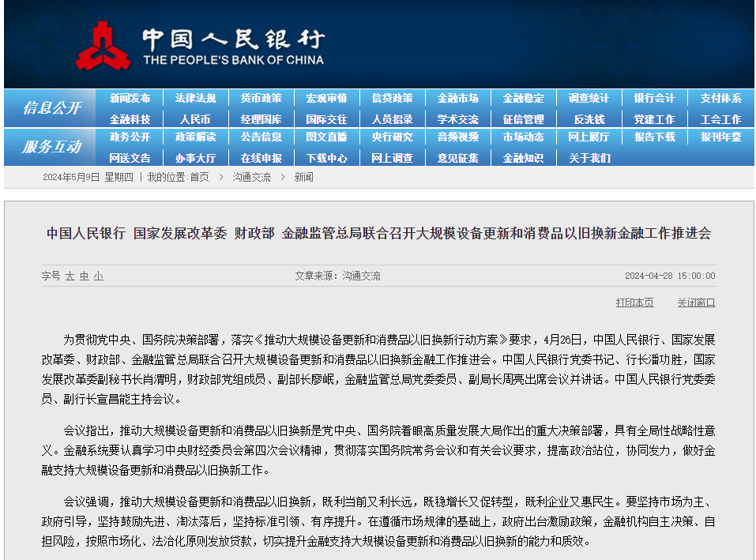Select 信贷政策 in navigation
The height and width of the screenshot is (560, 756).
(x=392, y=98)
